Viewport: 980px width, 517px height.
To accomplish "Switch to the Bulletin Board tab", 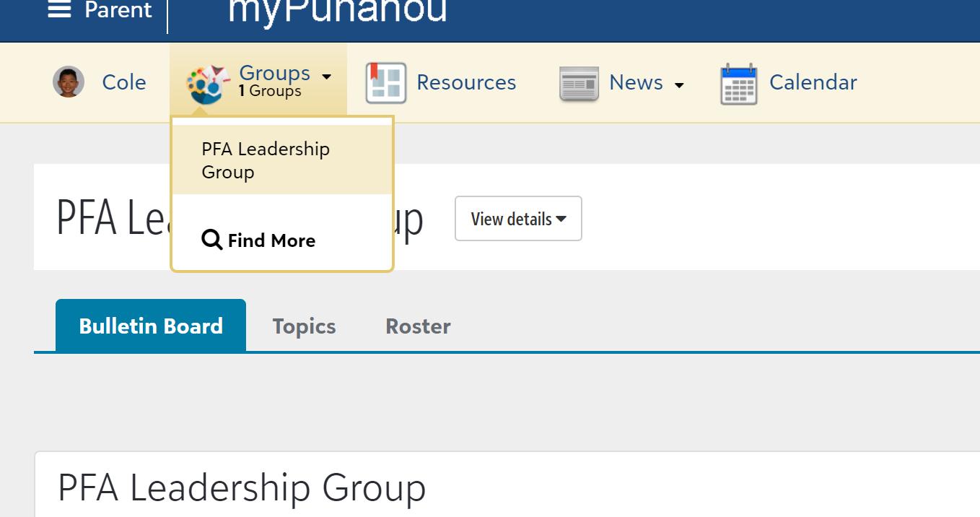I will pyautogui.click(x=151, y=326).
